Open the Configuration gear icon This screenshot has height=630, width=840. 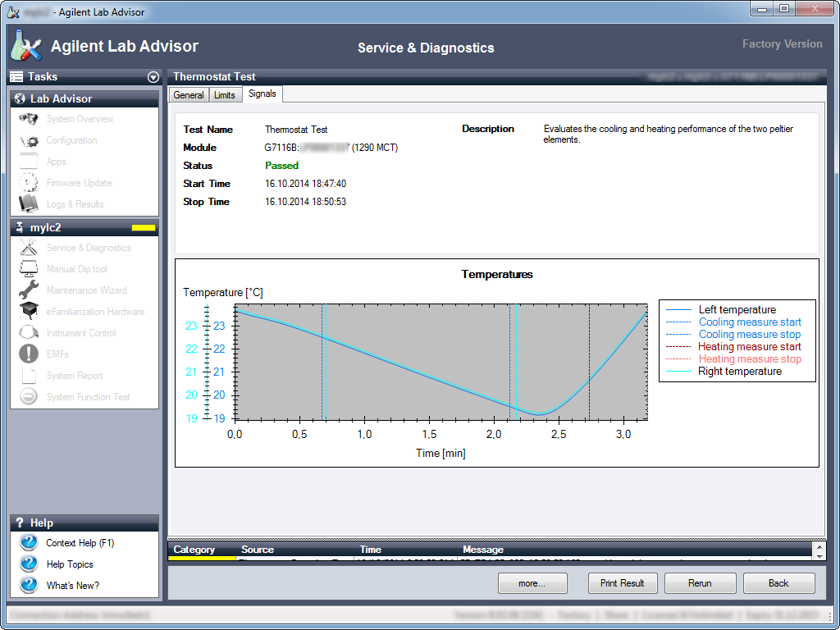(29, 141)
